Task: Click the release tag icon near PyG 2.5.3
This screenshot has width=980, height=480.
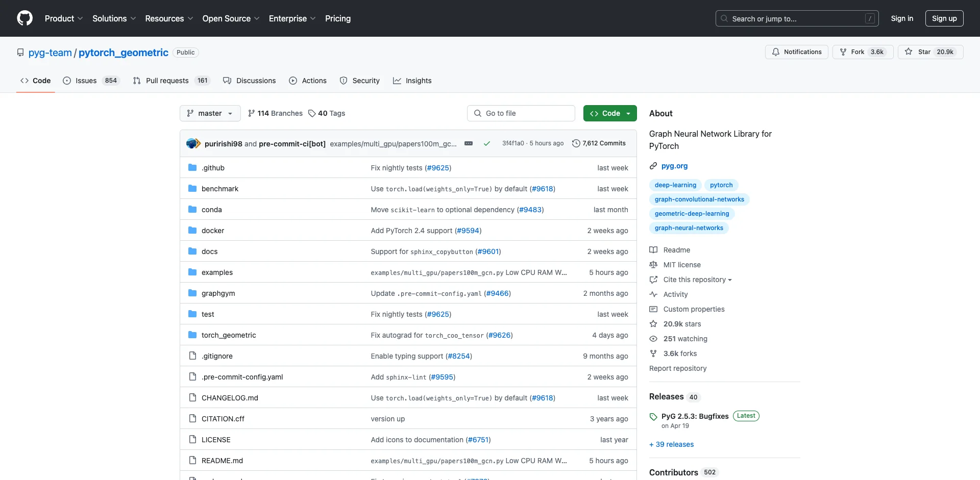Action: [653, 417]
